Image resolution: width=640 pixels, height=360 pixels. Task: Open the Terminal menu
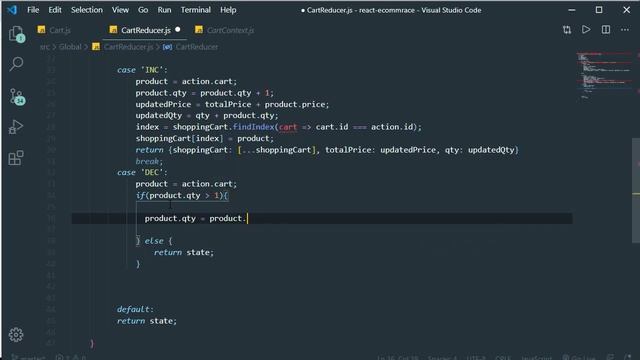click(x=196, y=10)
